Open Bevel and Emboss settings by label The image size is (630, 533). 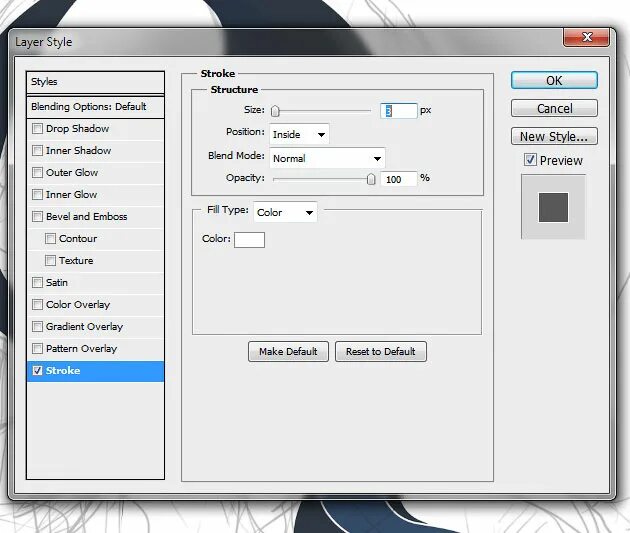coord(86,217)
